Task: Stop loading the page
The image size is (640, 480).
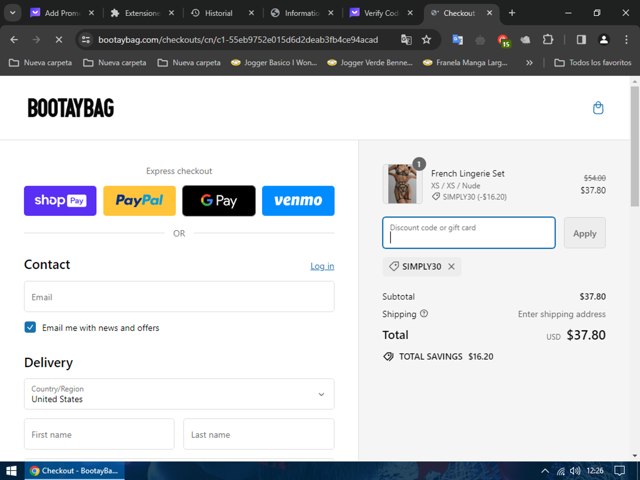Action: click(x=59, y=40)
